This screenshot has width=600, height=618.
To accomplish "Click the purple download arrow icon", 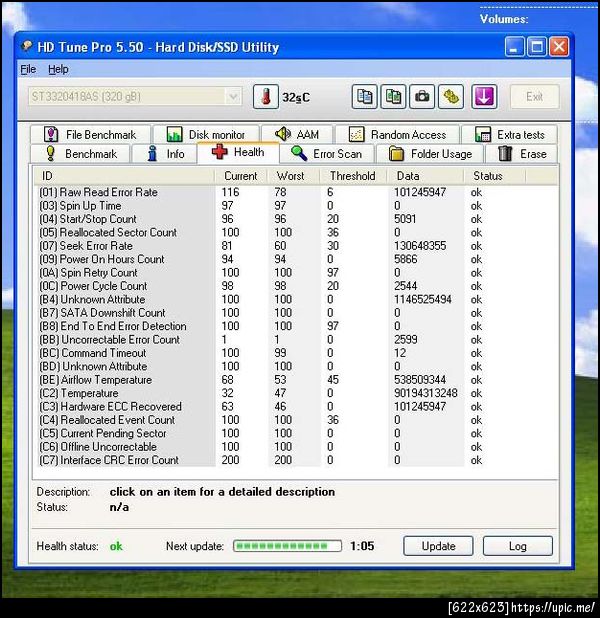I will [484, 97].
